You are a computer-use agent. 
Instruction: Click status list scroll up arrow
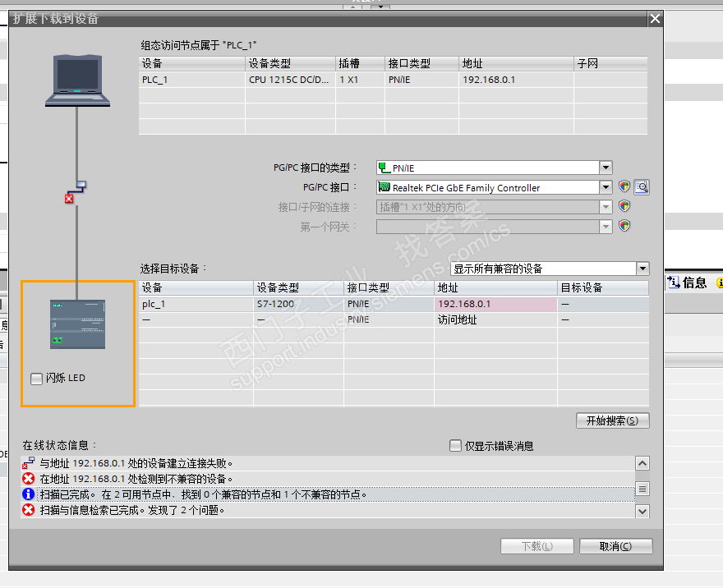[642, 463]
